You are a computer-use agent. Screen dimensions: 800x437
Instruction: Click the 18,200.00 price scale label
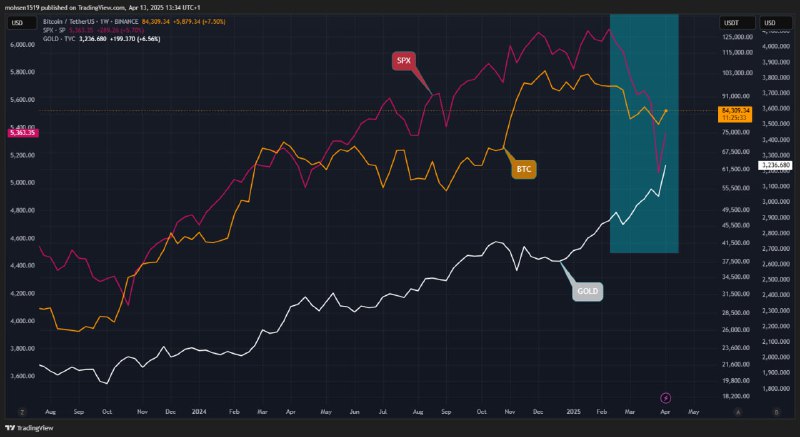point(737,396)
